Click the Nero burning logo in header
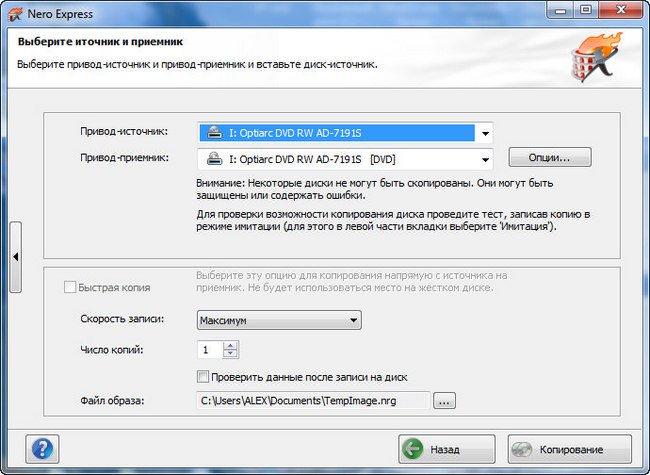The width and height of the screenshot is (650, 475). [x=597, y=57]
